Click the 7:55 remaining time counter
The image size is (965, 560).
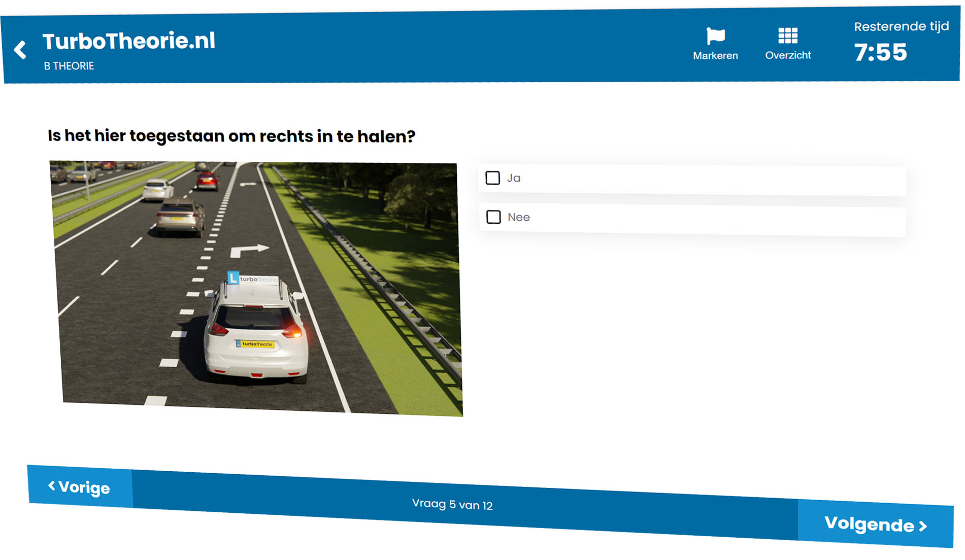tap(880, 52)
